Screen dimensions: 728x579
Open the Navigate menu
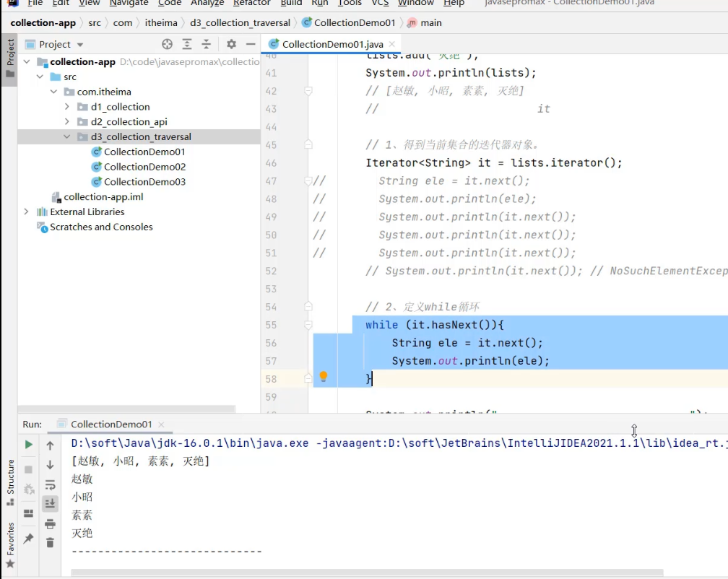tap(129, 3)
